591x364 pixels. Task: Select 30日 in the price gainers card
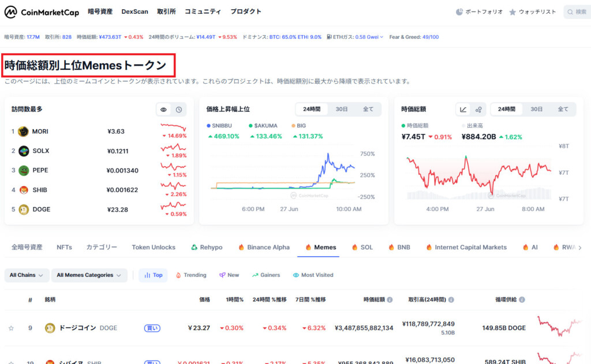coord(342,109)
